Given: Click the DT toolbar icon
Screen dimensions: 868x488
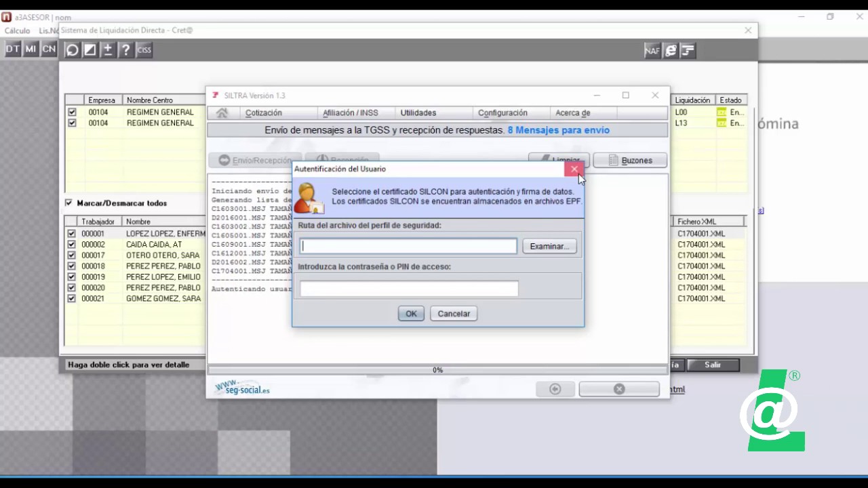Looking at the screenshot, I should 13,49.
